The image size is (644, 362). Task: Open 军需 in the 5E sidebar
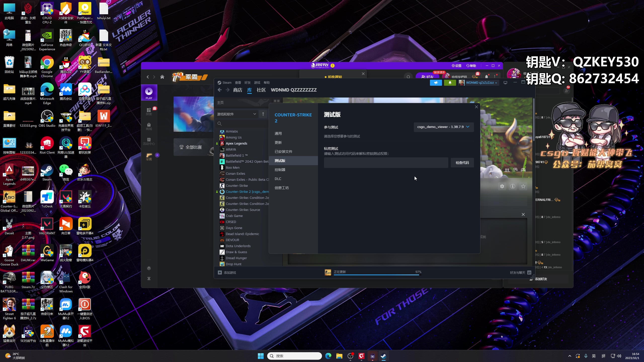(x=149, y=157)
